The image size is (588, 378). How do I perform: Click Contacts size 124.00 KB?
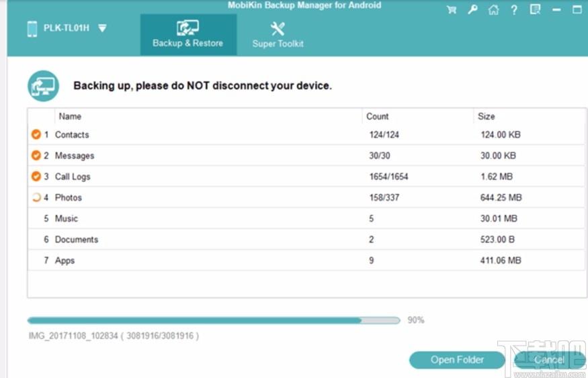[501, 134]
